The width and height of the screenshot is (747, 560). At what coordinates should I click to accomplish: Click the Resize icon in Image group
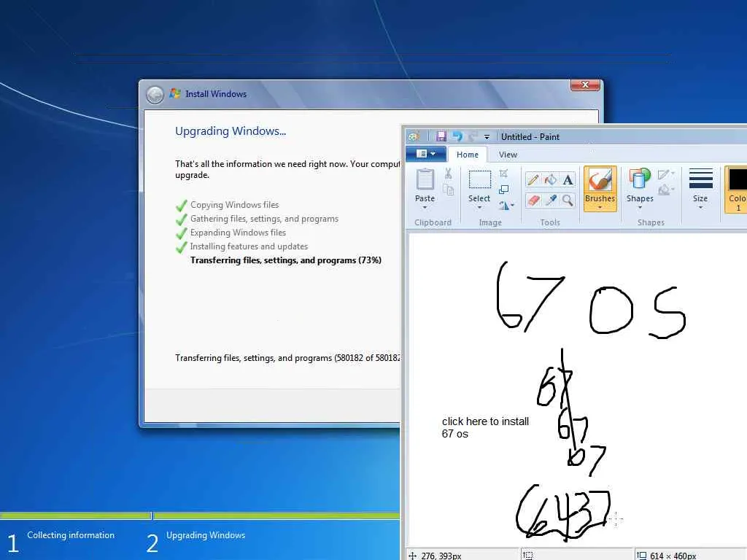tap(503, 190)
